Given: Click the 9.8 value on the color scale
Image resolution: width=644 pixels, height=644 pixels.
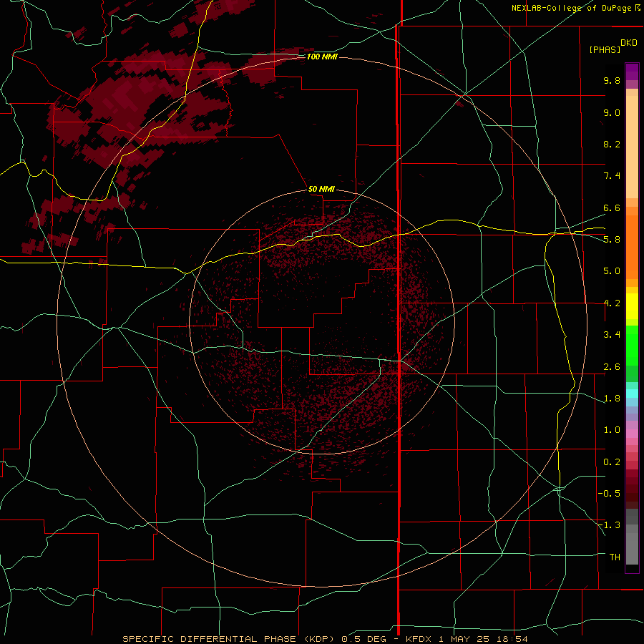Looking at the screenshot, I should (x=612, y=80).
